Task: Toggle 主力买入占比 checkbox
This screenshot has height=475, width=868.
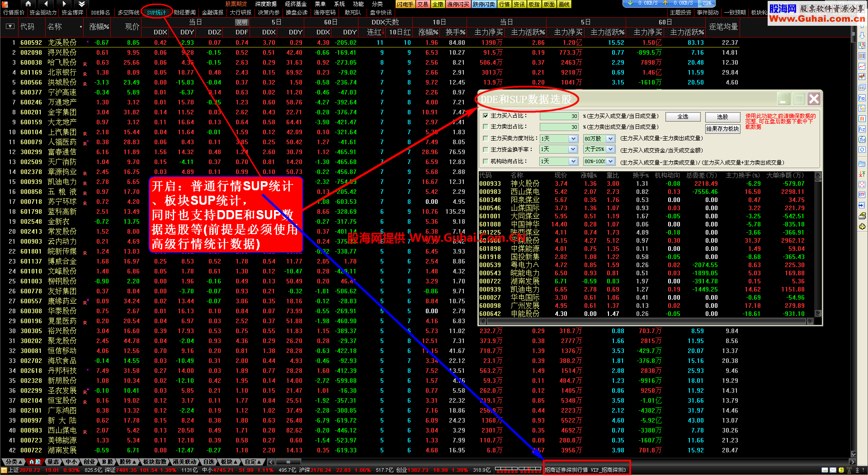Action: [x=486, y=116]
